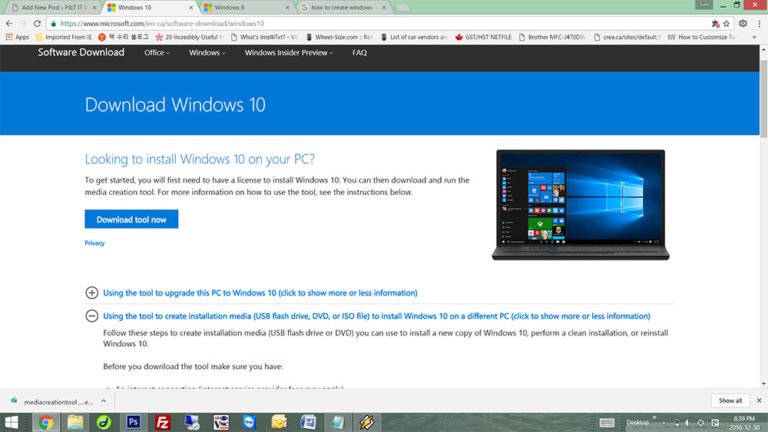This screenshot has width=768, height=432.
Task: Open the Desktop toolbar label in taskbar
Action: (637, 422)
